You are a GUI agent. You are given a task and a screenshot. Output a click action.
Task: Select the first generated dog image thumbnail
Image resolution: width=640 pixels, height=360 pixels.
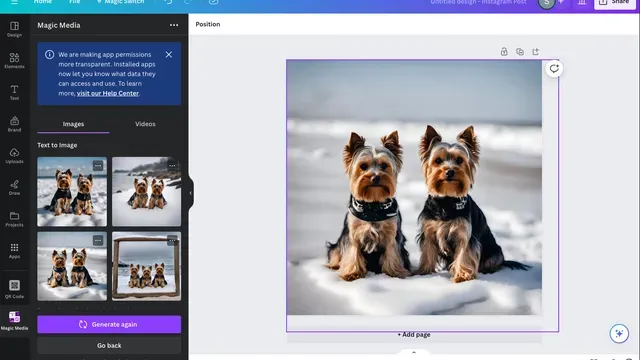coord(72,191)
